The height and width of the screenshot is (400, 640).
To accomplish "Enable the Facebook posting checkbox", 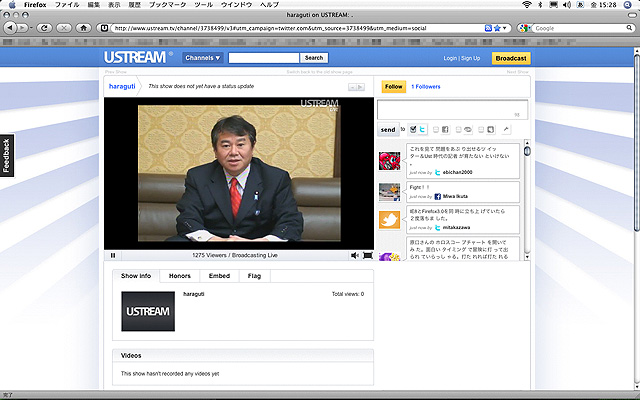I will (436, 130).
